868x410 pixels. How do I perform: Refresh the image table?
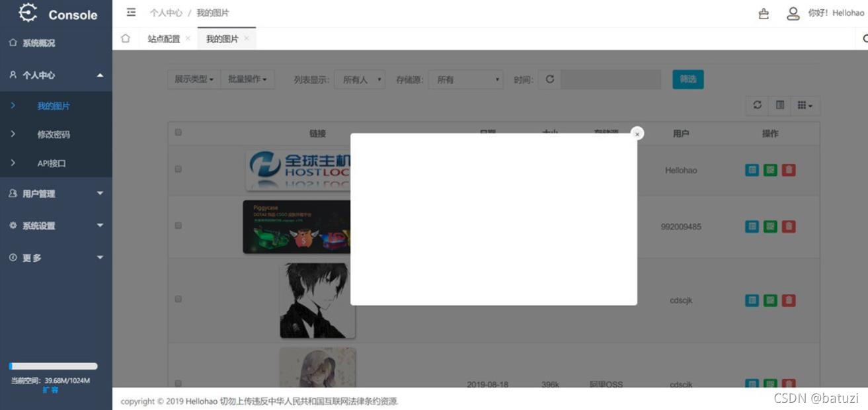(x=757, y=105)
